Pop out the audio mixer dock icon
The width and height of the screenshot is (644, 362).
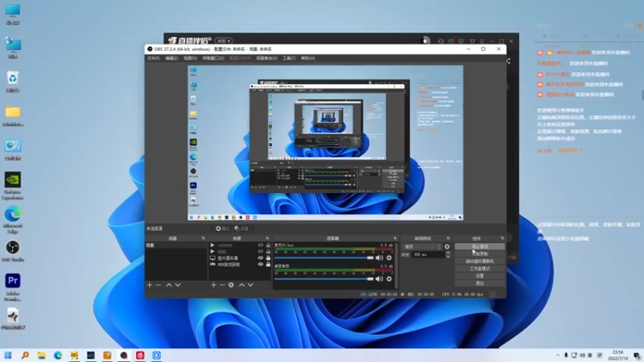395,238
